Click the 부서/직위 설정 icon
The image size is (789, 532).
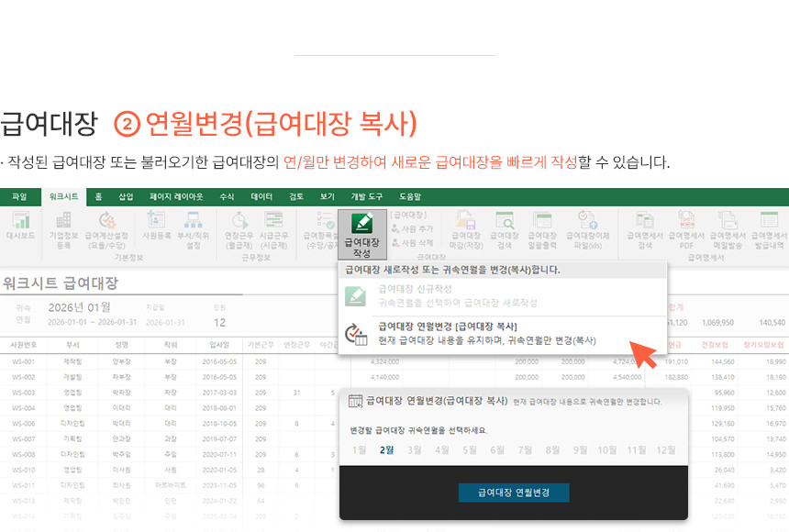click(x=193, y=230)
